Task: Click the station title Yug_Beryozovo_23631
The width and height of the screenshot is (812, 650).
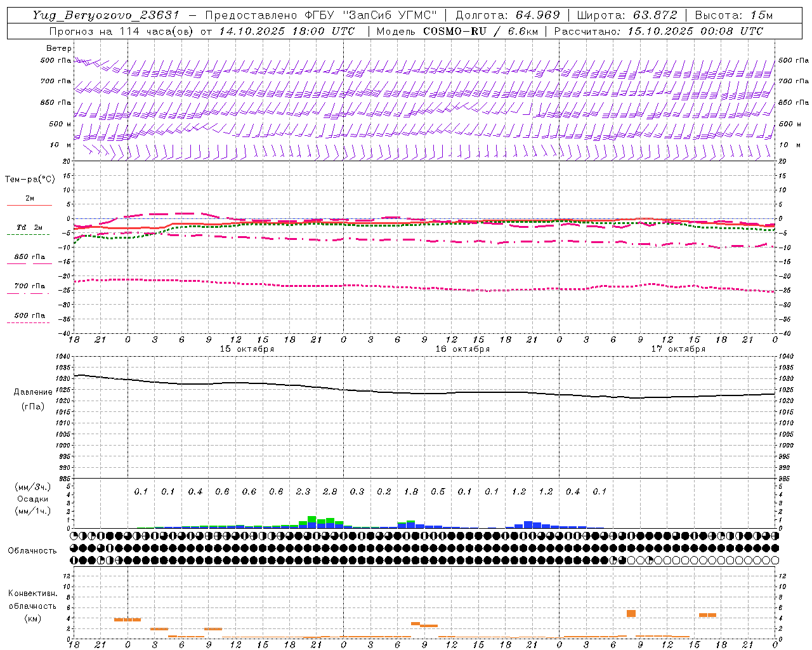Action: [x=106, y=15]
